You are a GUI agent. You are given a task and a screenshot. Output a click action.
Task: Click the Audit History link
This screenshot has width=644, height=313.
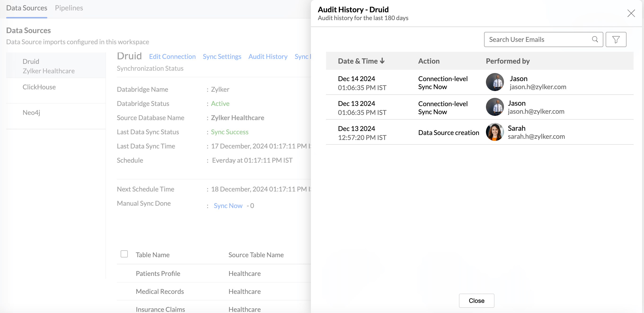click(268, 57)
